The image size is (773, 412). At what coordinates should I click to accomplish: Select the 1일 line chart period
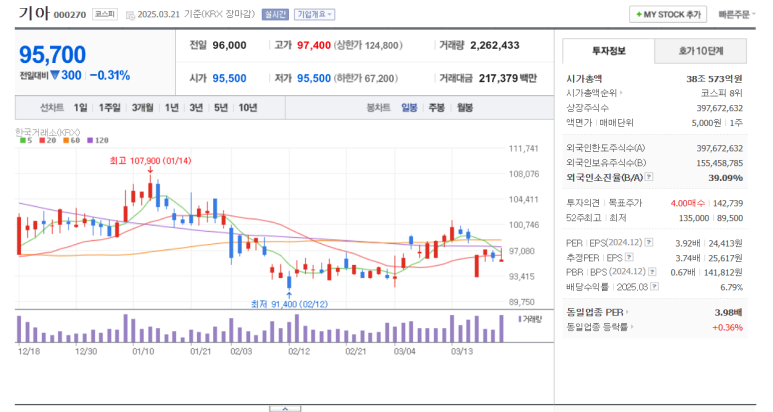click(80, 107)
